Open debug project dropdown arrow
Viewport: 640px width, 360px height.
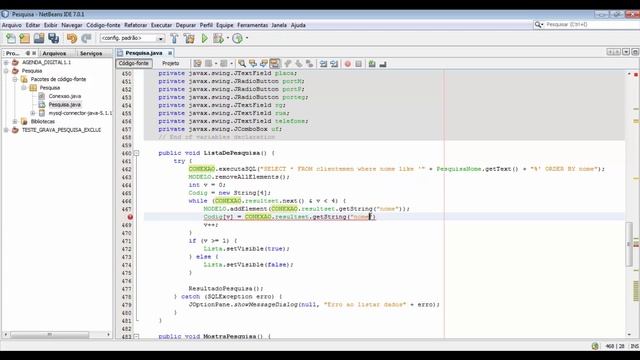tap(227, 38)
